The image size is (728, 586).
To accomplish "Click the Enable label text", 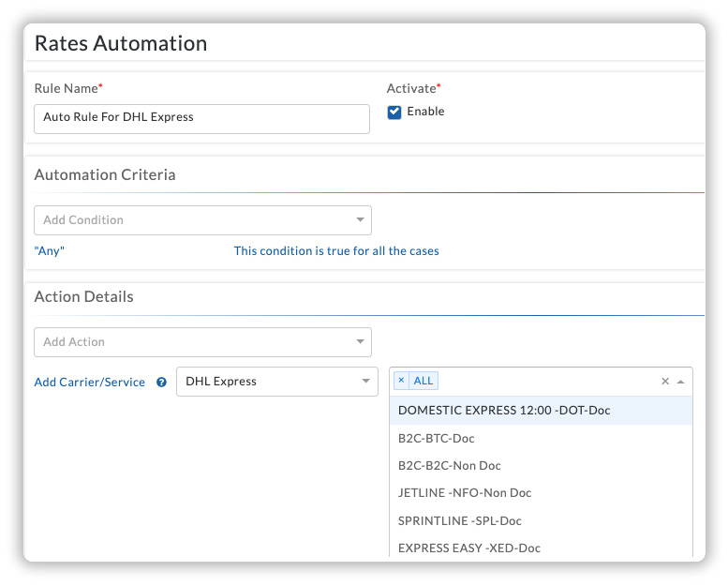I will click(425, 112).
